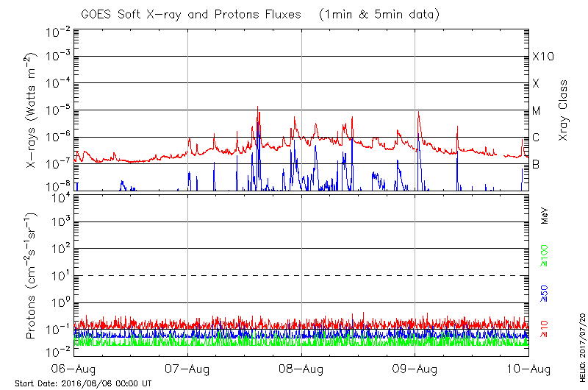The width and height of the screenshot is (588, 390).
Task: Click the 08-Aug date label on time axis
Action: click(x=301, y=368)
